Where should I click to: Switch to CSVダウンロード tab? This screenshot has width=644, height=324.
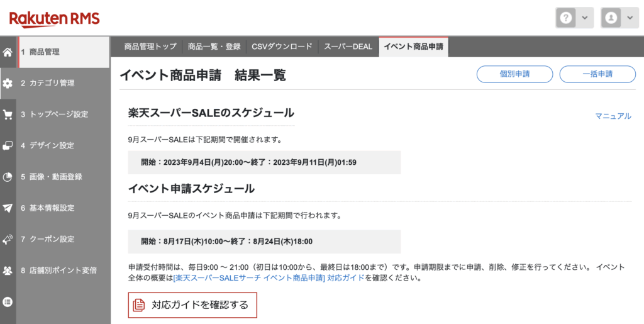tap(282, 47)
